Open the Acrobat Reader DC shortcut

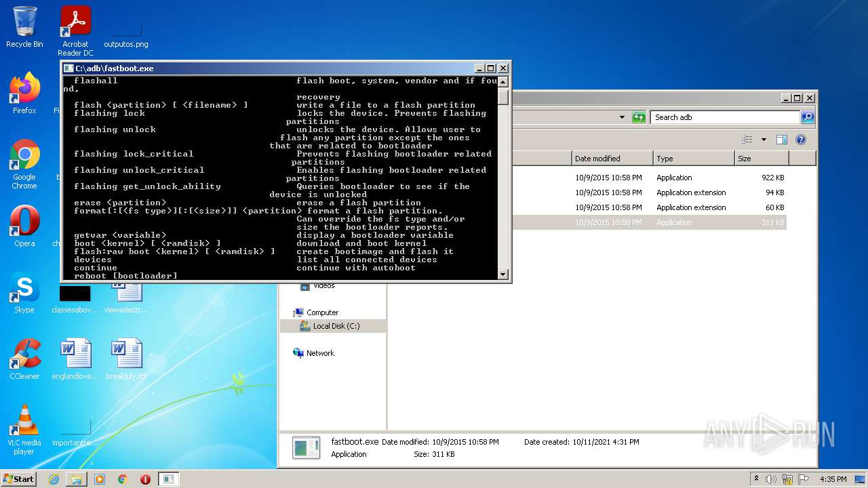point(75,30)
